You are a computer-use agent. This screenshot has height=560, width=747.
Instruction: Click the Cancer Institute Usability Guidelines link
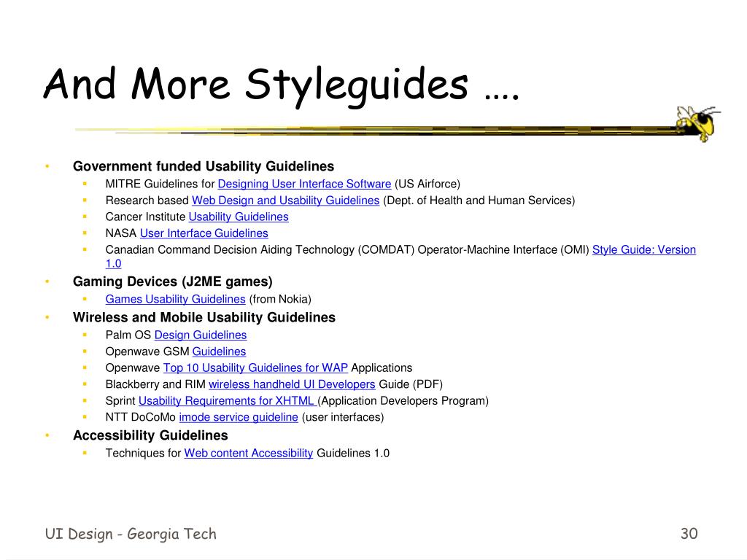click(x=239, y=217)
